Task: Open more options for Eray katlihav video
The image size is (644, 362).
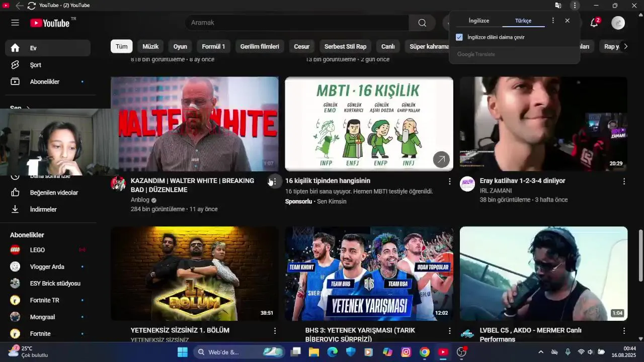Action: point(624,181)
